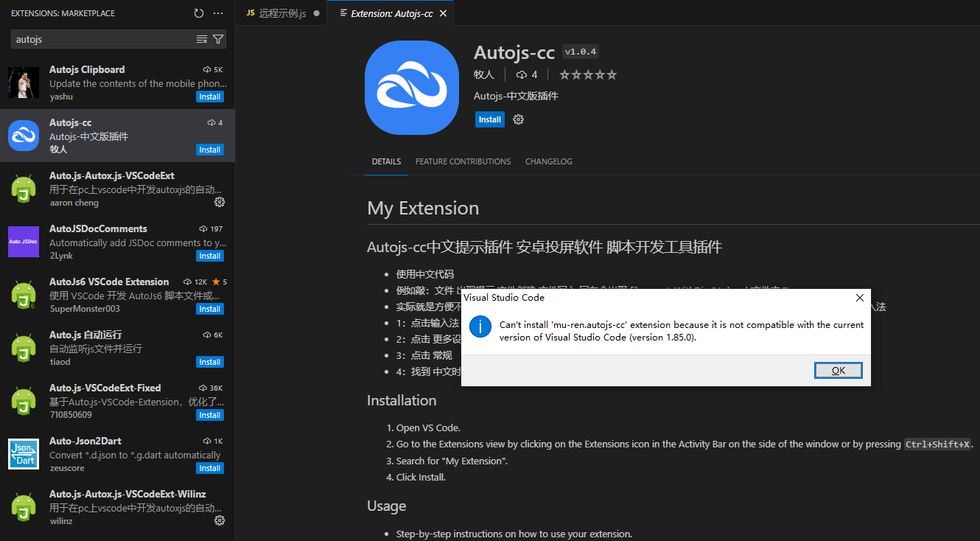Viewport: 980px width, 541px height.
Task: Click the Ctrl+Shift+X keybinding text
Action: click(938, 444)
